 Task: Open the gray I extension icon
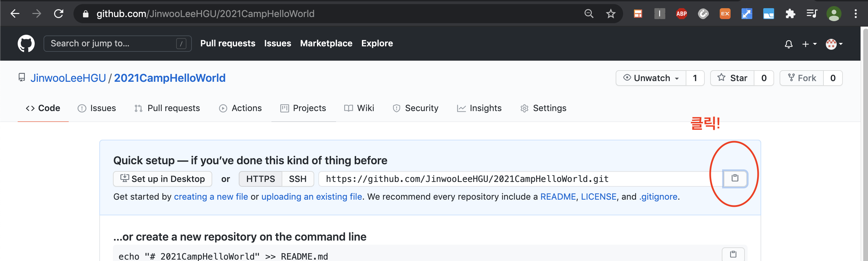[x=660, y=14]
